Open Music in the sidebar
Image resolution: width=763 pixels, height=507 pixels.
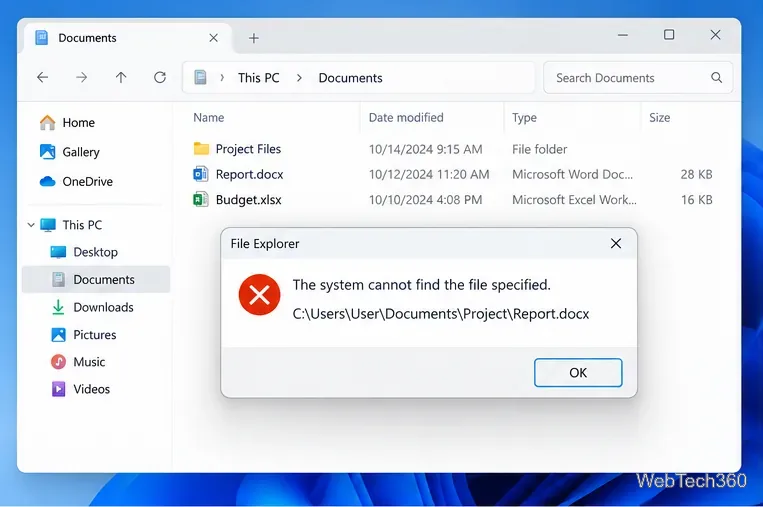[x=89, y=362]
